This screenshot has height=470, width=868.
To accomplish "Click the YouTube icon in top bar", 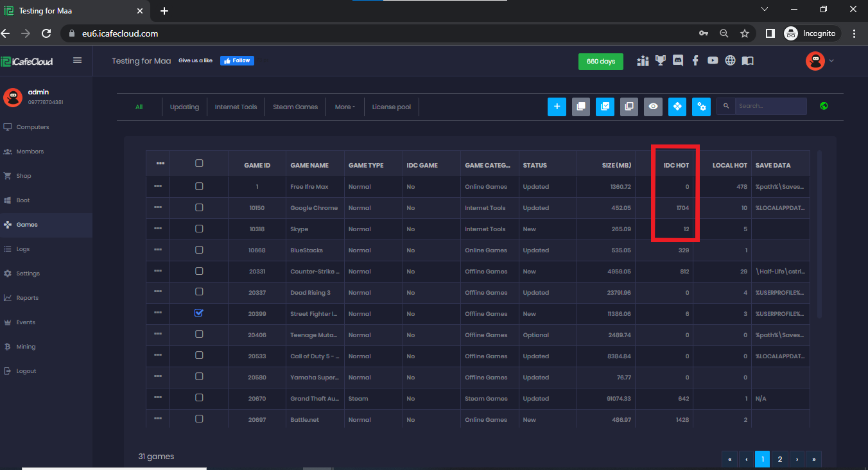I will pyautogui.click(x=713, y=60).
